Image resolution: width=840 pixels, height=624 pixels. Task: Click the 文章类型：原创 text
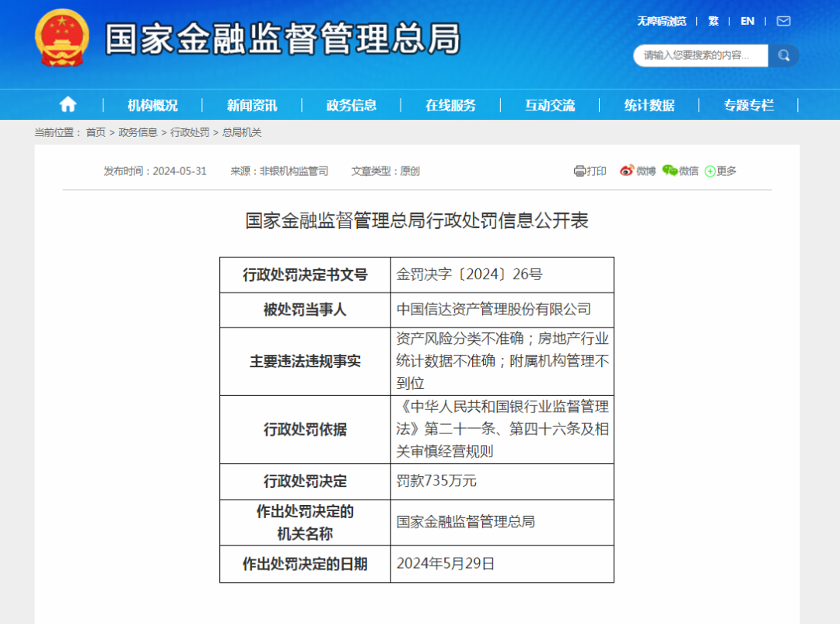(x=385, y=171)
